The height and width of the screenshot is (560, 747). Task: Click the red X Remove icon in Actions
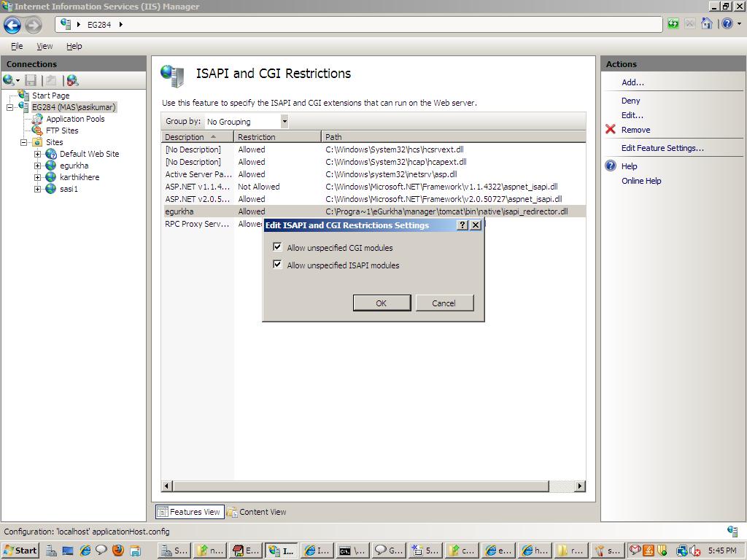click(x=611, y=129)
